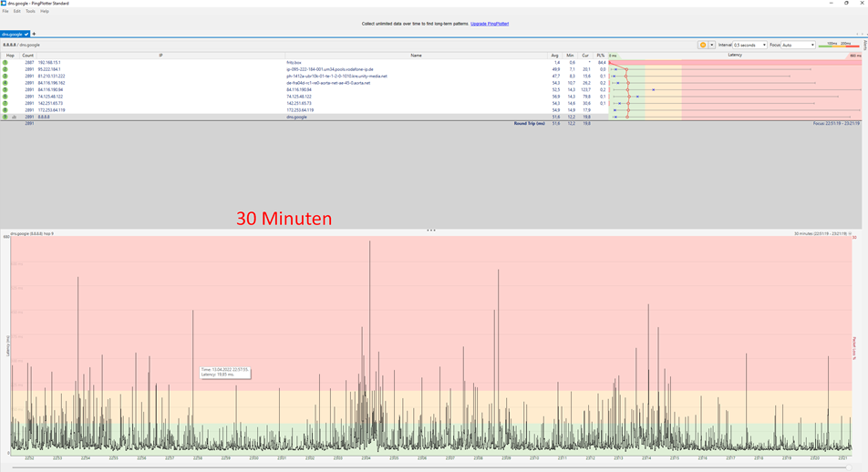
Task: Click the timeline scrollbar thumb at right end
Action: click(849, 467)
